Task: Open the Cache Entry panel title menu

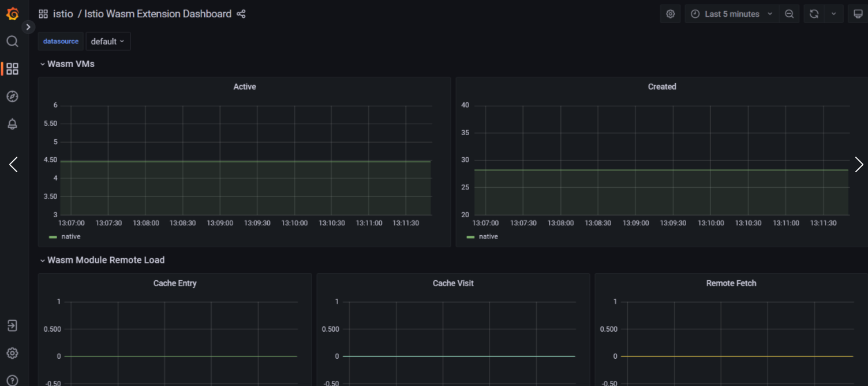Action: pyautogui.click(x=175, y=283)
